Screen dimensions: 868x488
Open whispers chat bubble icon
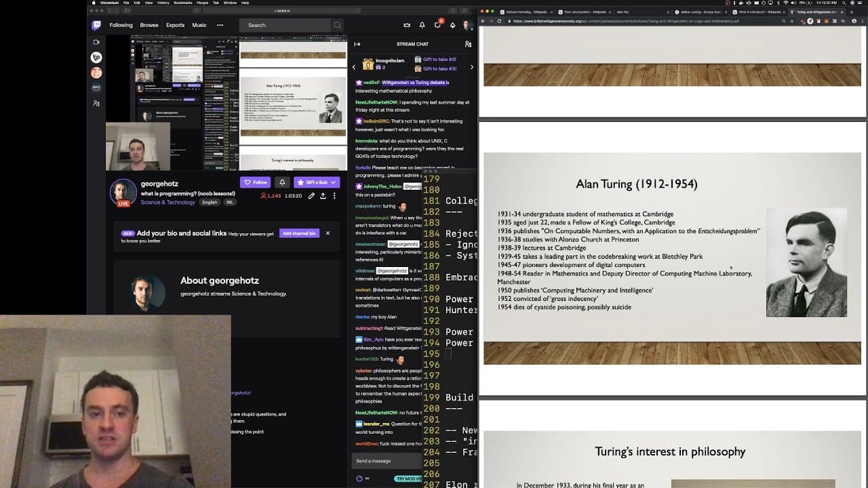coord(437,25)
